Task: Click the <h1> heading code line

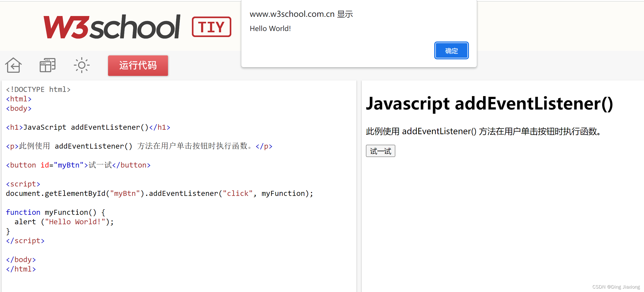Action: tap(88, 127)
